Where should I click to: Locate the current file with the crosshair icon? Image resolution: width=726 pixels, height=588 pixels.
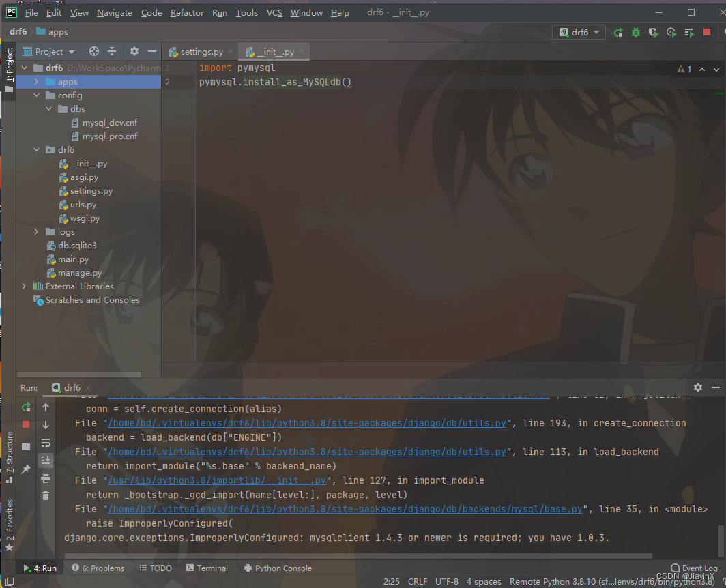[94, 51]
